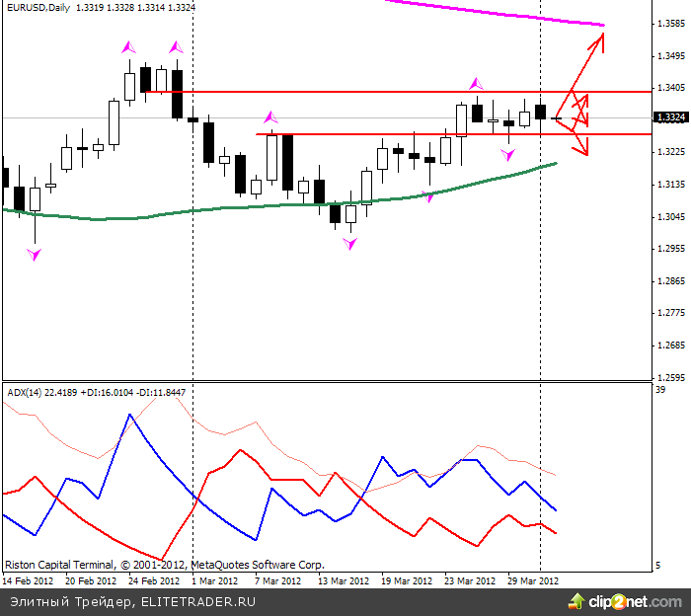Click the 1.2775 price axis label
691x616 pixels.
click(x=670, y=313)
